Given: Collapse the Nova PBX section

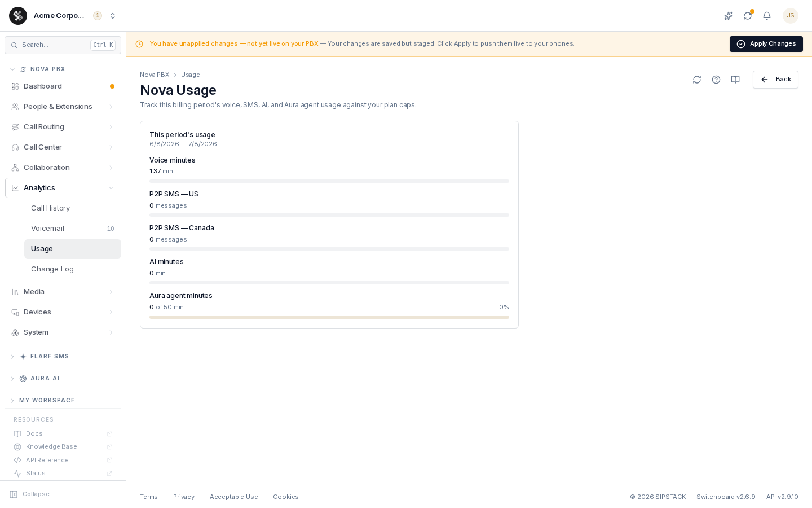Looking at the screenshot, I should [x=12, y=69].
